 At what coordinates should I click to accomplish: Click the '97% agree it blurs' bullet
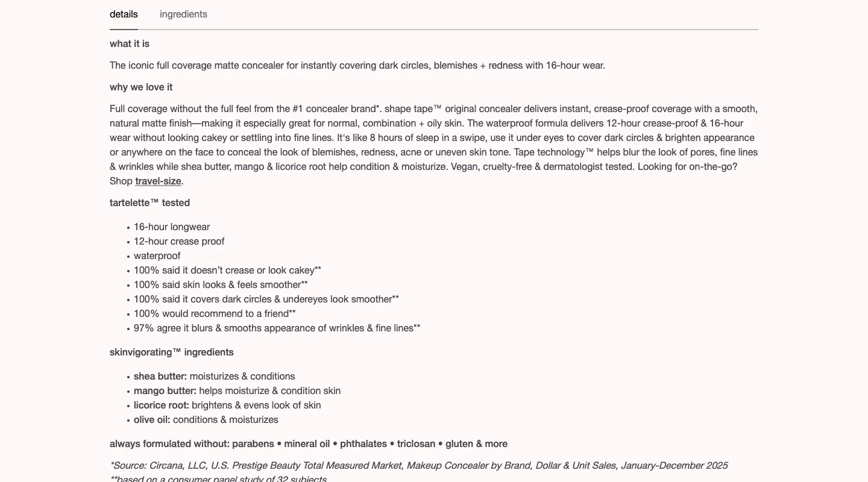(277, 328)
